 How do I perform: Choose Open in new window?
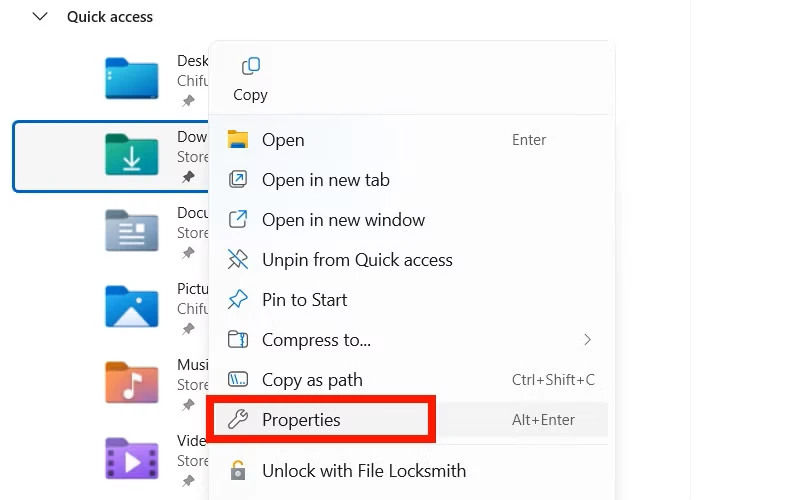coord(343,220)
